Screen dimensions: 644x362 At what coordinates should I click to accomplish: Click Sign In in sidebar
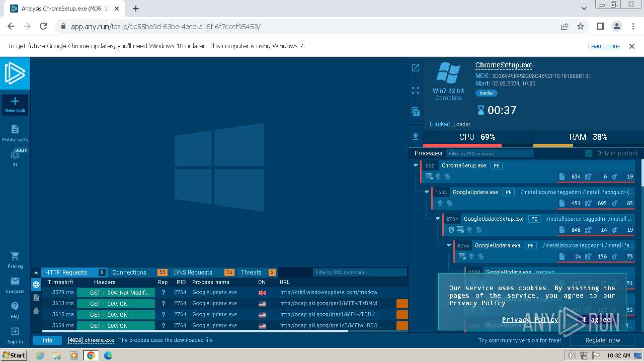[x=15, y=335]
